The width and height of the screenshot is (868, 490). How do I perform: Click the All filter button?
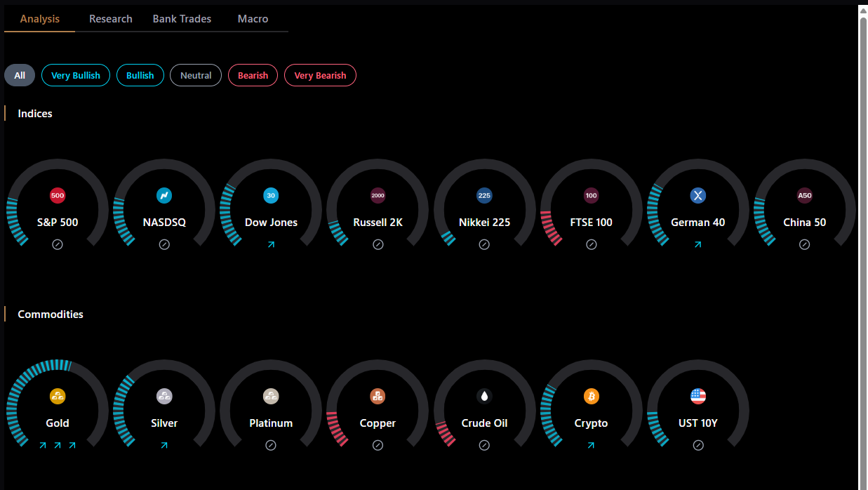(x=19, y=75)
